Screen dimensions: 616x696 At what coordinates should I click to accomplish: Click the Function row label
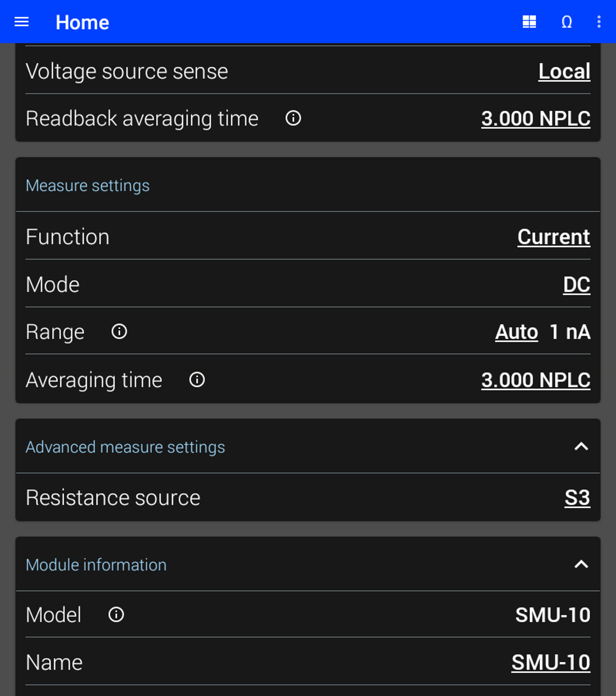coord(68,237)
